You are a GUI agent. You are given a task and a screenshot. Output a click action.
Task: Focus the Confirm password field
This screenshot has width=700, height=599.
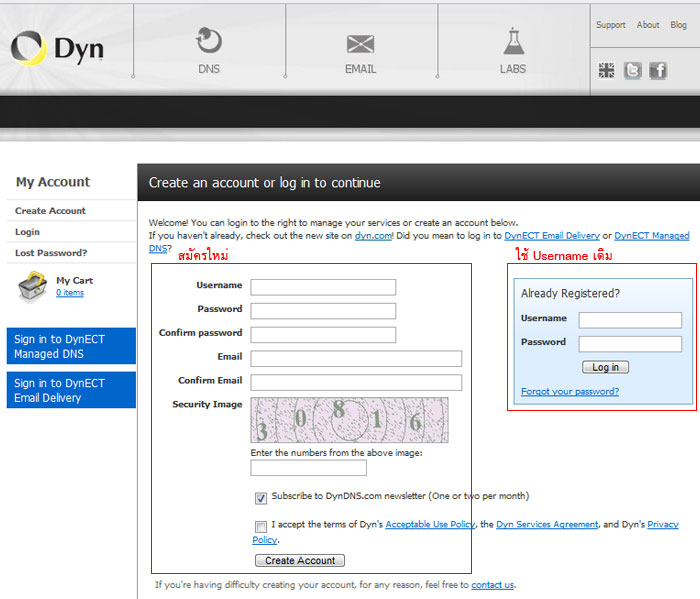coord(323,334)
